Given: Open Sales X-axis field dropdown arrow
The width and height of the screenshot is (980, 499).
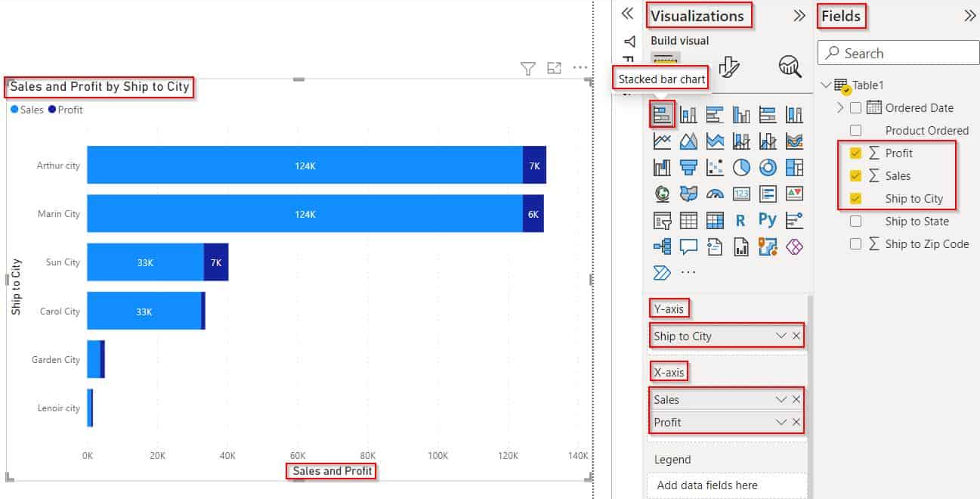Looking at the screenshot, I should (x=781, y=399).
